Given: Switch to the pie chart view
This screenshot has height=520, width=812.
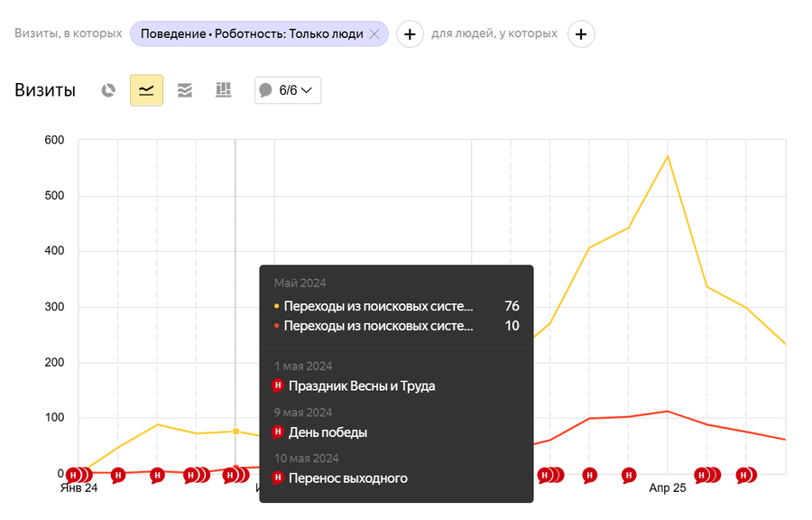Looking at the screenshot, I should point(108,90).
